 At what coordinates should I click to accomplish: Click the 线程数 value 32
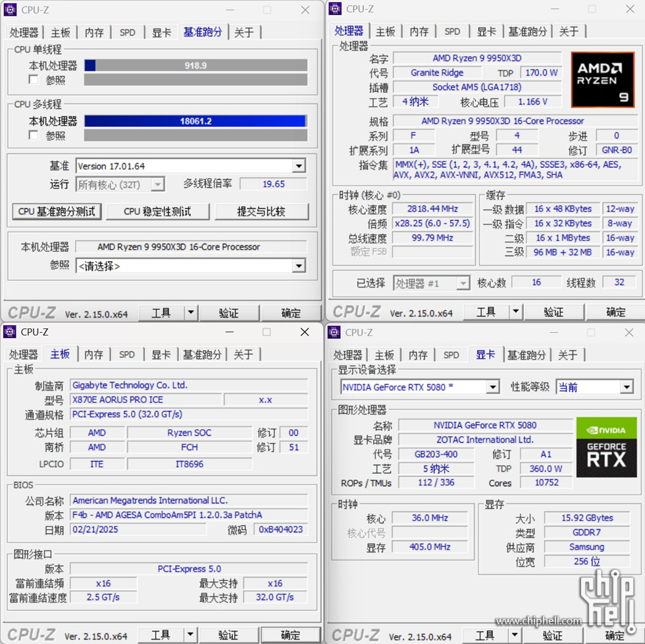point(619,282)
